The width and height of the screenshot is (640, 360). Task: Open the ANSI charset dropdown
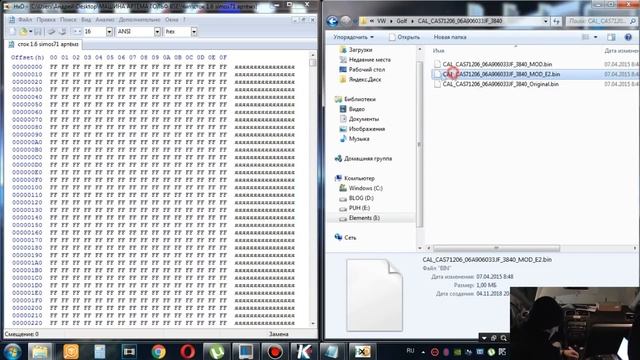157,31
